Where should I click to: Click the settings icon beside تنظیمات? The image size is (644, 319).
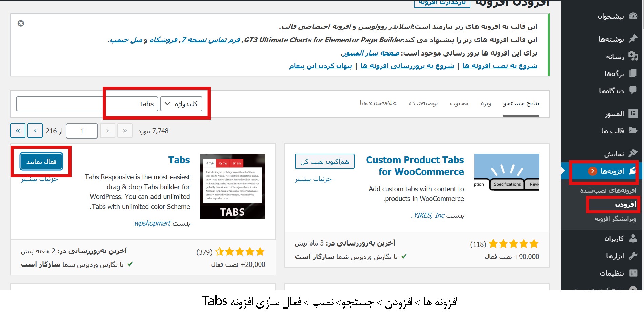pos(633,273)
